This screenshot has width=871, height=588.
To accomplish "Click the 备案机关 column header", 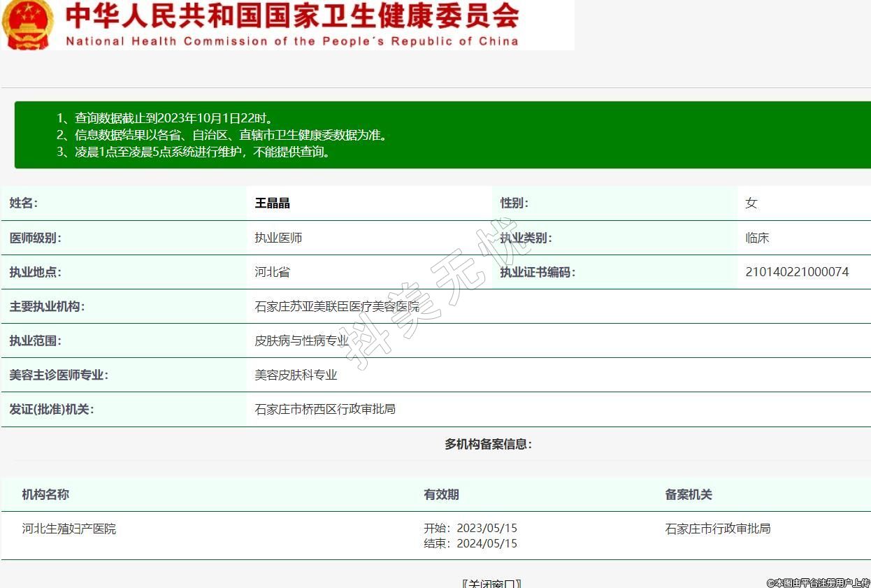I will (689, 495).
